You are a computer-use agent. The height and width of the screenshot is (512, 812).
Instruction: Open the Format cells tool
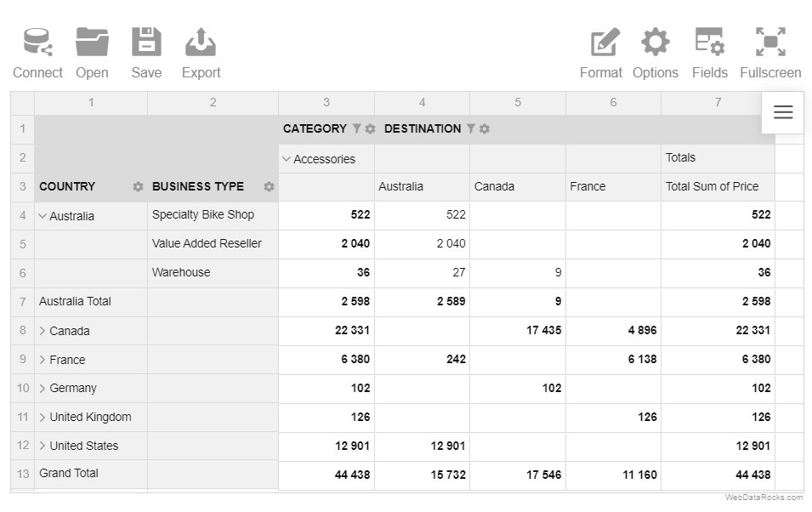(605, 42)
